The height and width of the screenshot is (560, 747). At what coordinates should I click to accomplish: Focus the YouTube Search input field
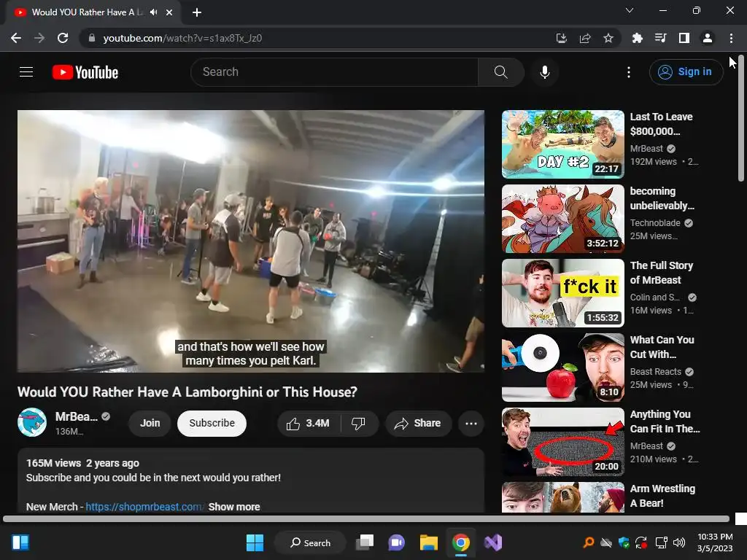pyautogui.click(x=335, y=72)
